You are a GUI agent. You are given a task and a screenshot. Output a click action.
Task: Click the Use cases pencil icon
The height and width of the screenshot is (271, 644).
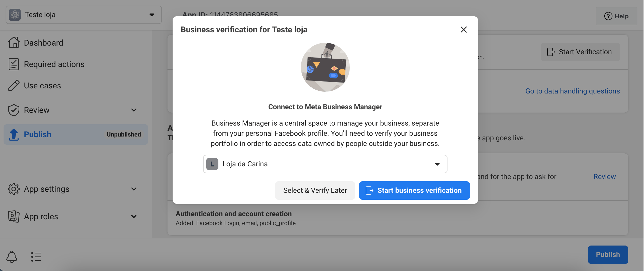(13, 86)
